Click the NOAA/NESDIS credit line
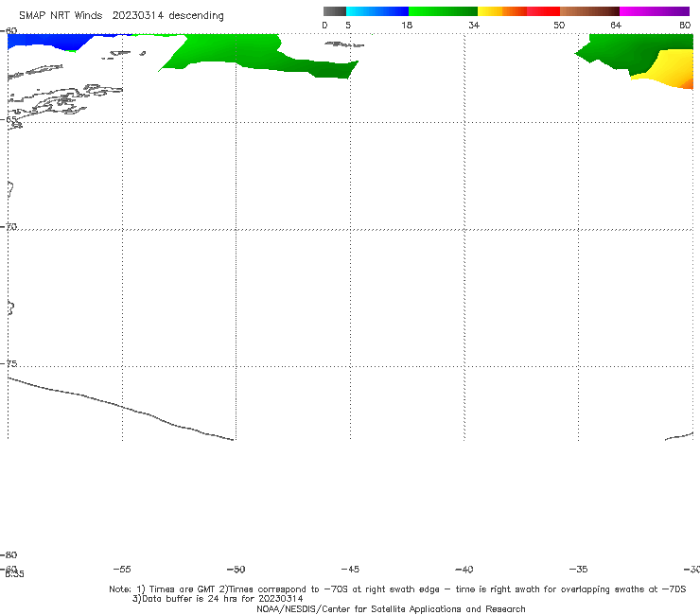 click(391, 608)
